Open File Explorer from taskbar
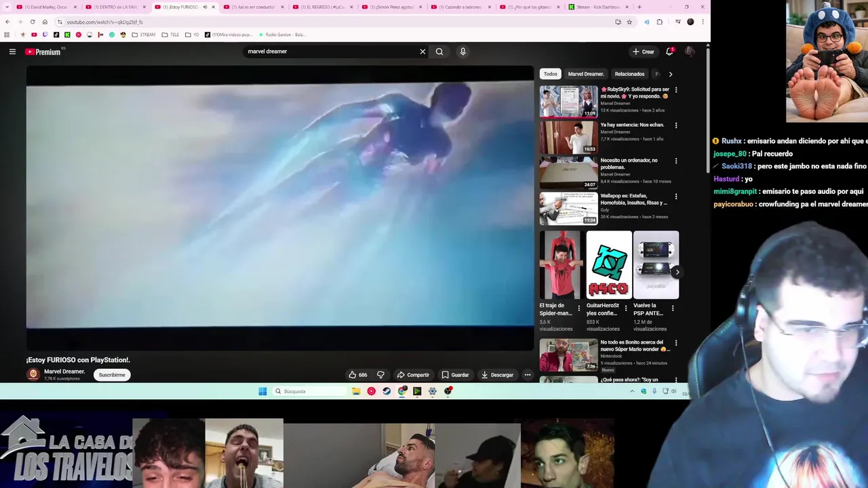The image size is (868, 488). pos(355,391)
